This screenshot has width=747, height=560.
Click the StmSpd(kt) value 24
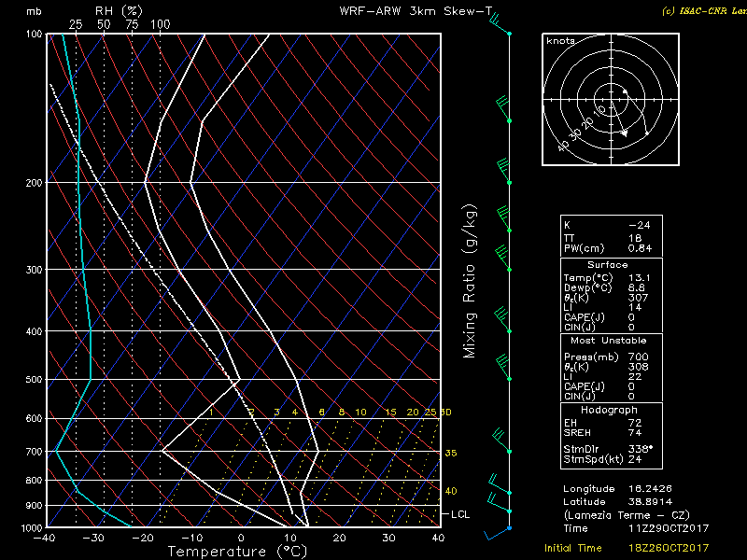click(635, 459)
